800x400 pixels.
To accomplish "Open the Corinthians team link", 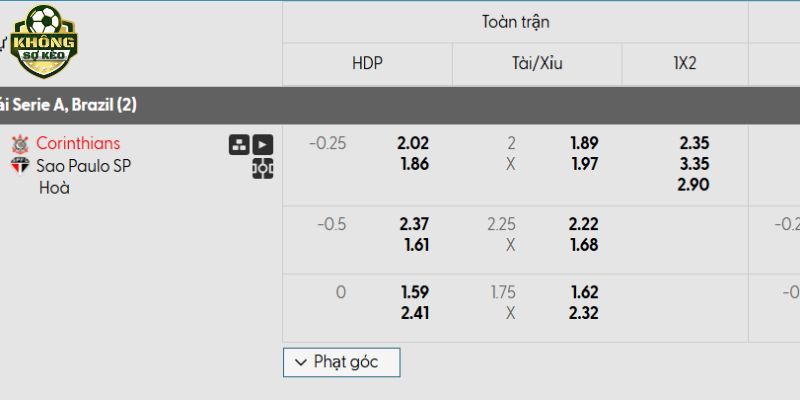I will pos(78,143).
